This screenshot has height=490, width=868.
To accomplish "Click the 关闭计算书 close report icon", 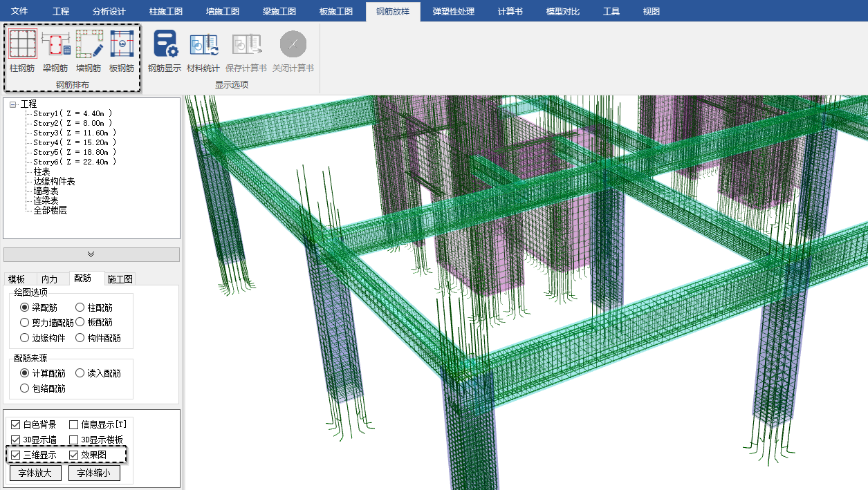I will click(x=293, y=44).
